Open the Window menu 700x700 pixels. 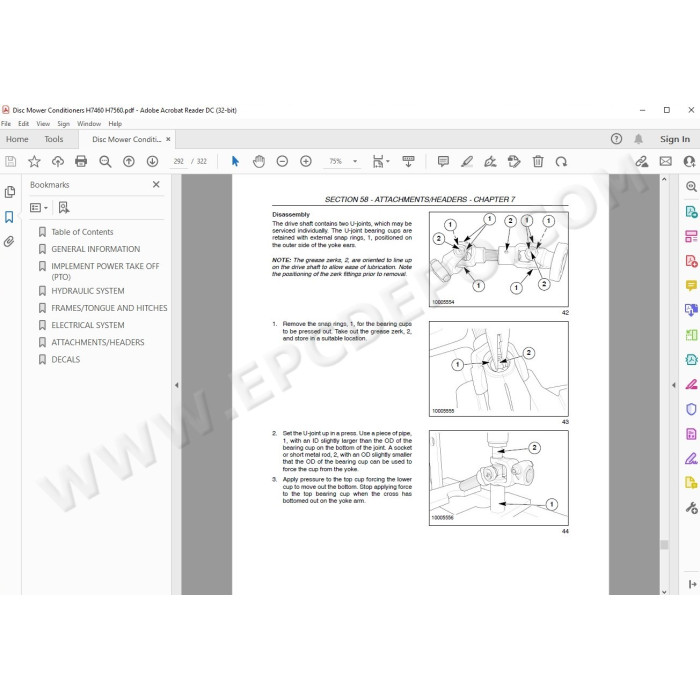tap(89, 124)
